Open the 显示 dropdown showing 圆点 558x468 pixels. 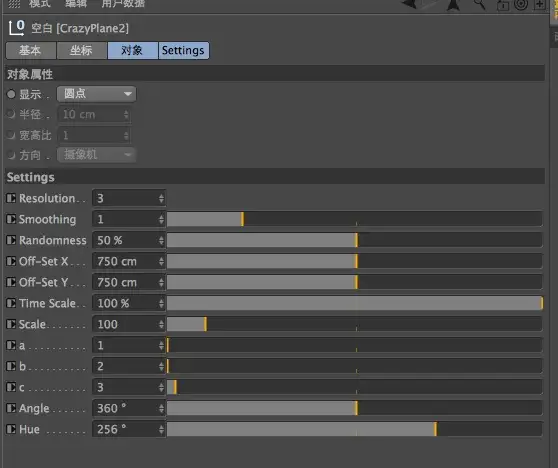pos(96,94)
